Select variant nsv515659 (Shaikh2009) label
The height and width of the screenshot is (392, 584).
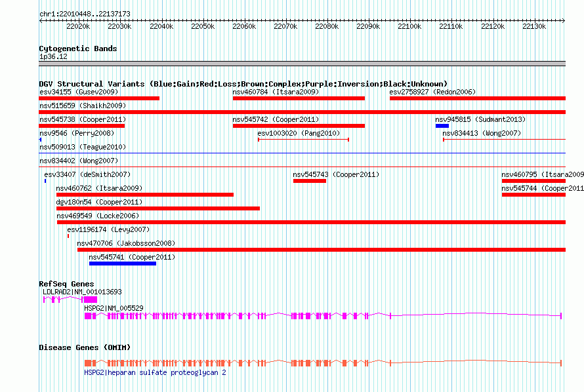[83, 106]
